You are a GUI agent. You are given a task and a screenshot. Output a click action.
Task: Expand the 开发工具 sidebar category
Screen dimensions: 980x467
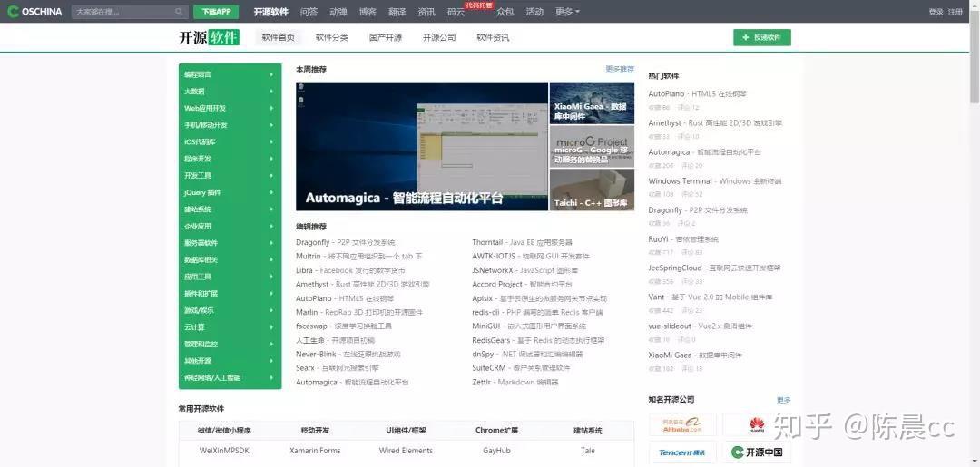tap(230, 175)
